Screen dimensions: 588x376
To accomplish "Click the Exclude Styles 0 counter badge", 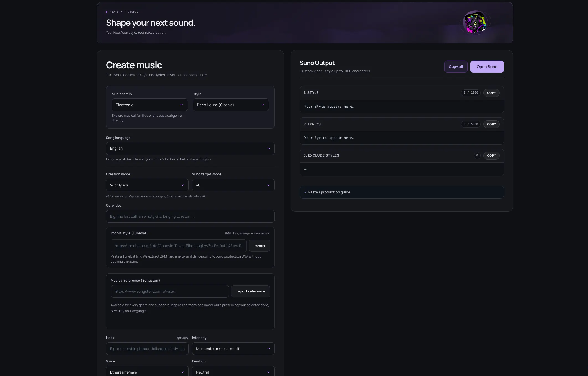I will pyautogui.click(x=477, y=155).
